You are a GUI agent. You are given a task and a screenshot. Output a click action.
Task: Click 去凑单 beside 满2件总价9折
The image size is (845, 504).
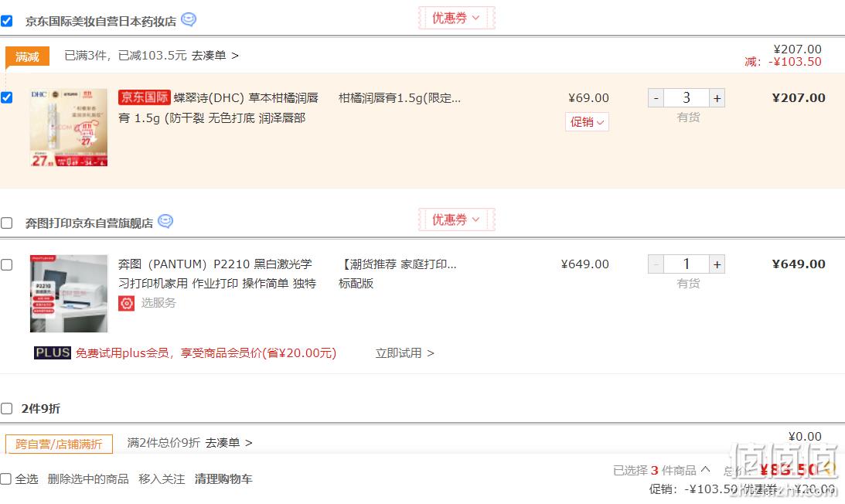pos(229,443)
